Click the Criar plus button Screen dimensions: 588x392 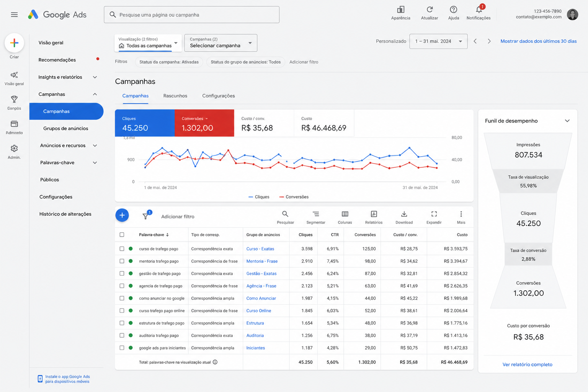tap(14, 43)
